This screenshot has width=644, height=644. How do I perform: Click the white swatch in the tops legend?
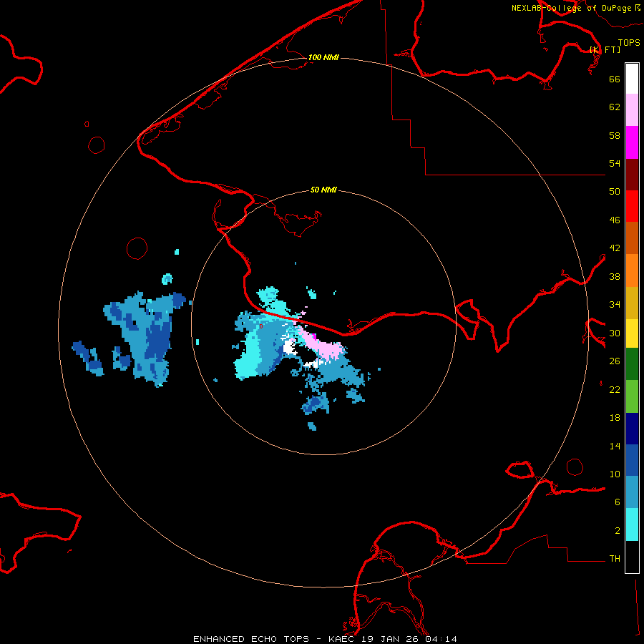(632, 79)
